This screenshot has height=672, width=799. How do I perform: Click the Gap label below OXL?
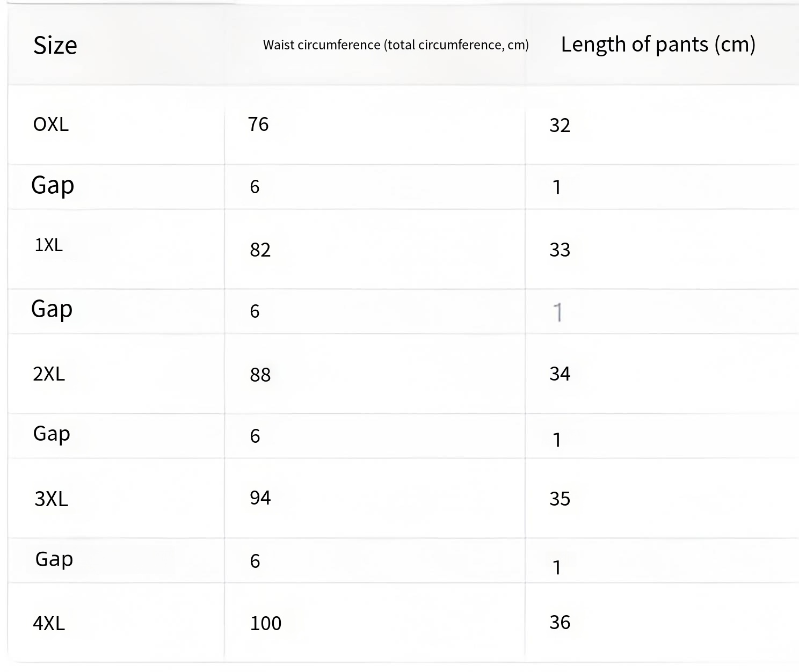53,186
